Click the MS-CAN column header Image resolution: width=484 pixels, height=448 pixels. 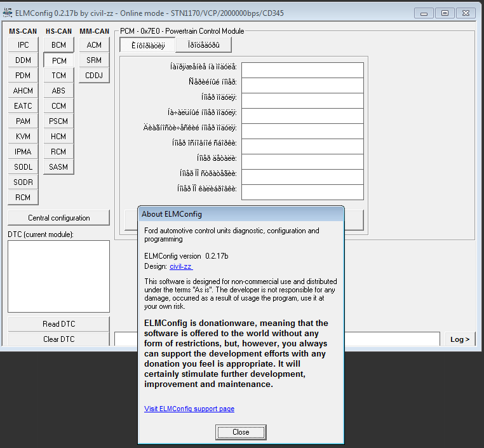(x=23, y=31)
